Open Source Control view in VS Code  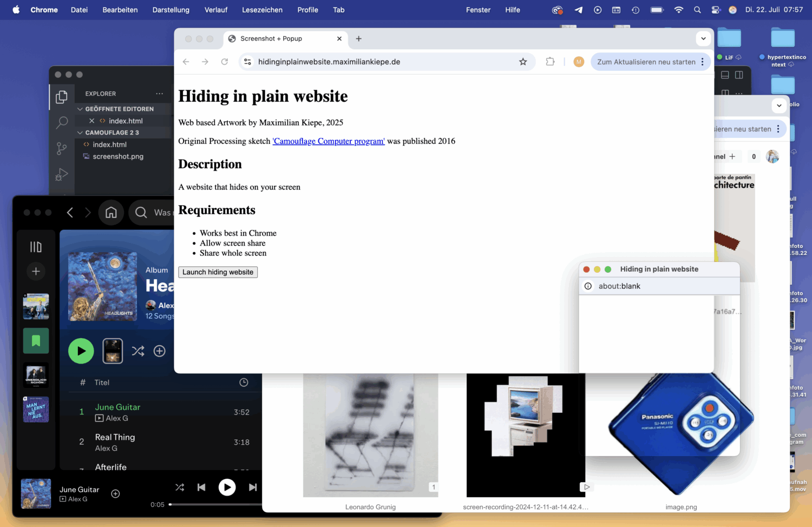click(x=62, y=148)
